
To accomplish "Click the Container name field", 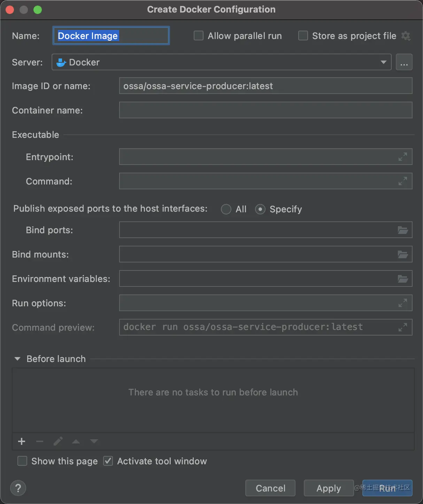I will pos(266,110).
